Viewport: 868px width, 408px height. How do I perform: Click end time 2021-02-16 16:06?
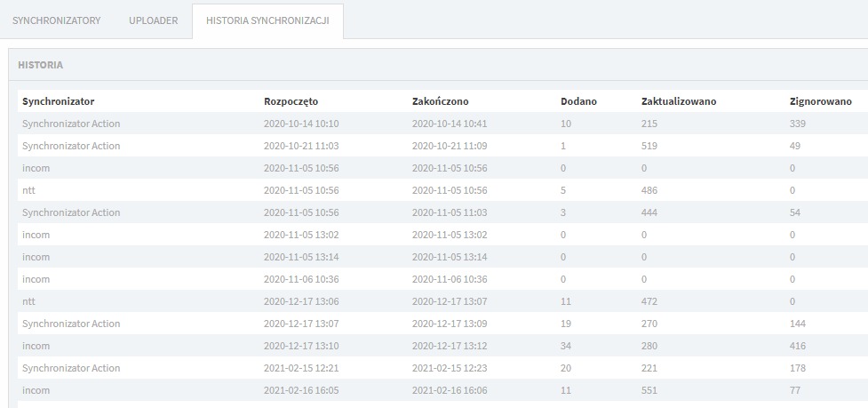[450, 389]
